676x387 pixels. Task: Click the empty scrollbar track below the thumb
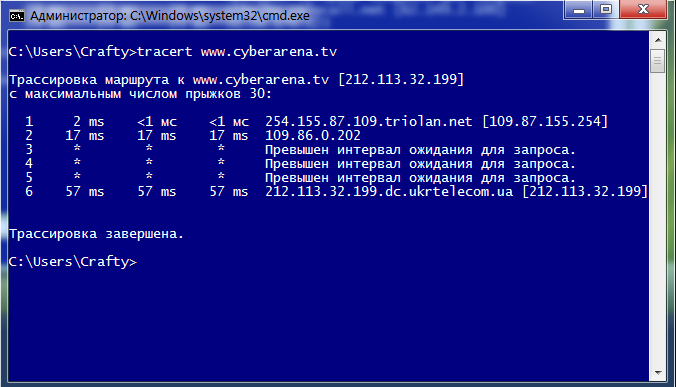pos(657,220)
